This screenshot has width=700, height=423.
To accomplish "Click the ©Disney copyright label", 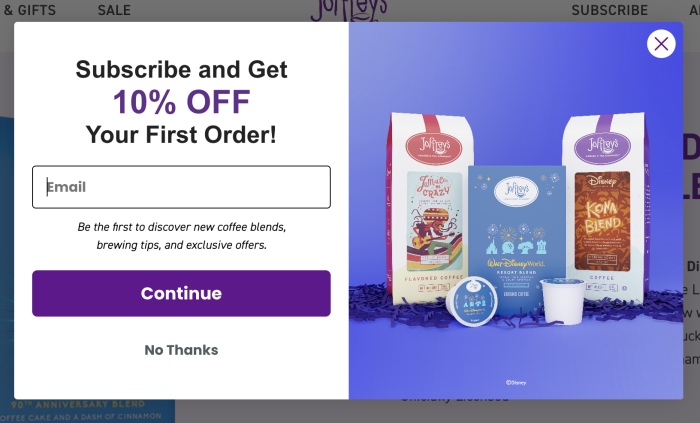I will coord(516,382).
